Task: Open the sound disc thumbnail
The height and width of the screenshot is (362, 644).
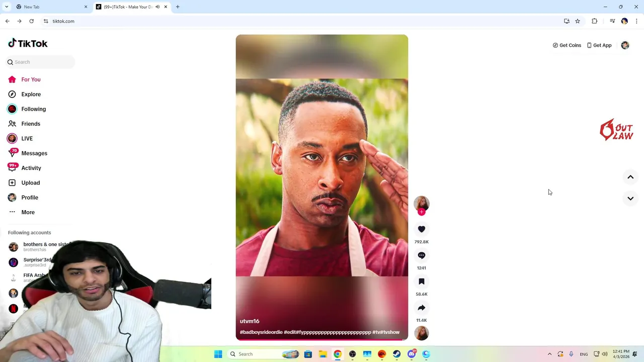Action: coord(422,333)
